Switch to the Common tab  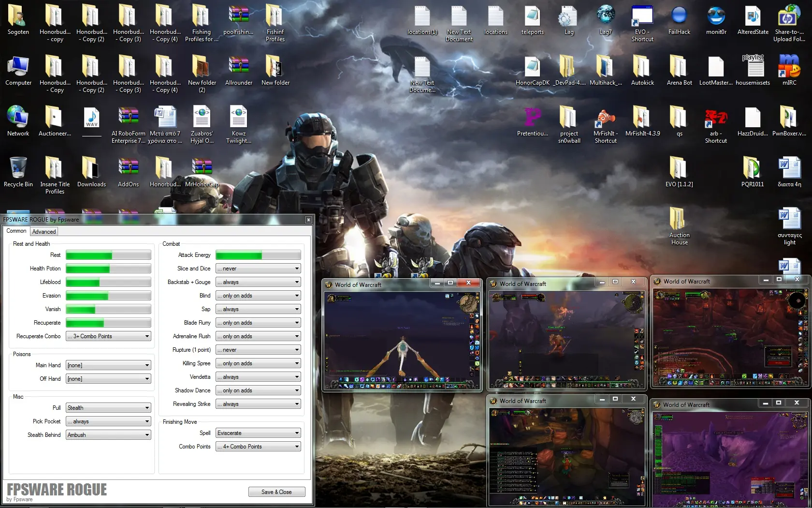click(16, 231)
